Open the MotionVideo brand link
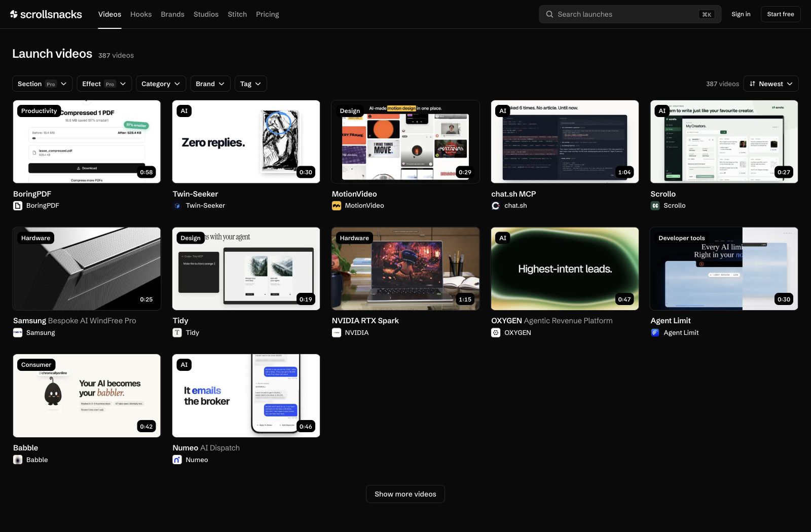Viewport: 811px width, 532px height. click(358, 206)
